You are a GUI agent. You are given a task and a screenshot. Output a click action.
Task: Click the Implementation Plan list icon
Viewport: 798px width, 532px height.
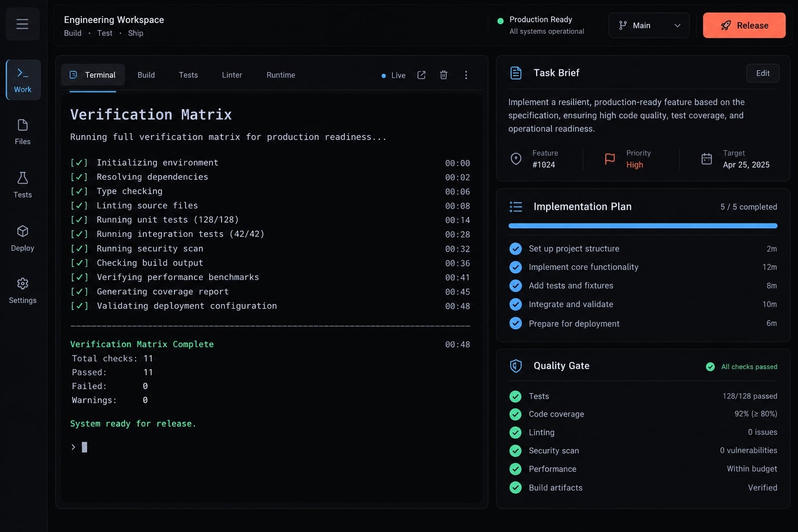pyautogui.click(x=516, y=207)
